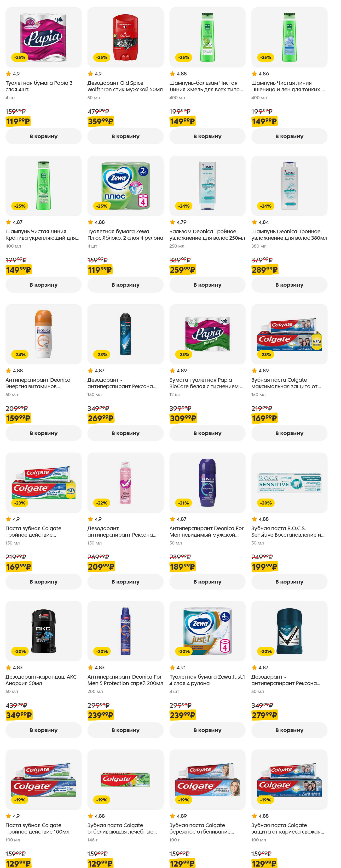This screenshot has height=868, width=341.
Task: Add Deonica balm 250мл to cart
Action: [207, 285]
